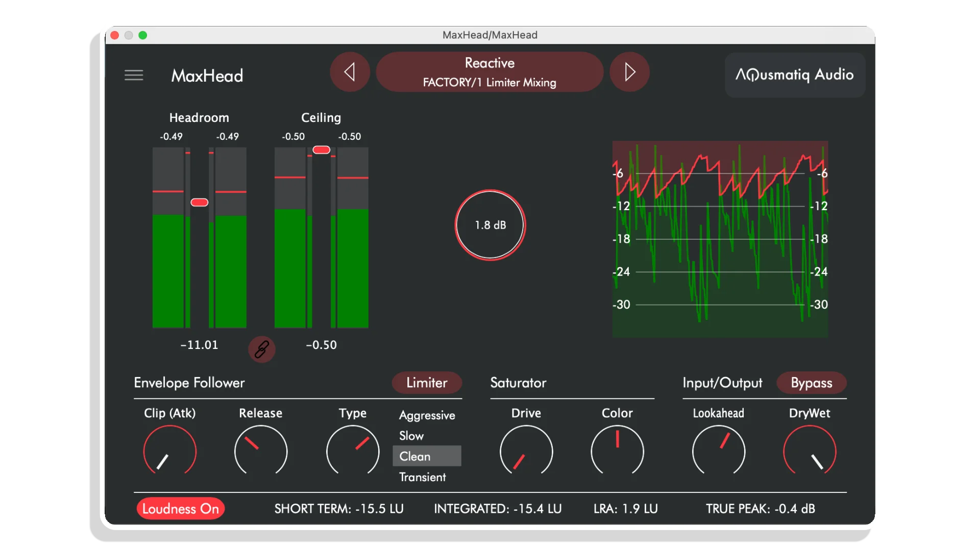Screen dimensions: 980x551
Task: Open the Reactive preset selector
Action: click(x=489, y=72)
